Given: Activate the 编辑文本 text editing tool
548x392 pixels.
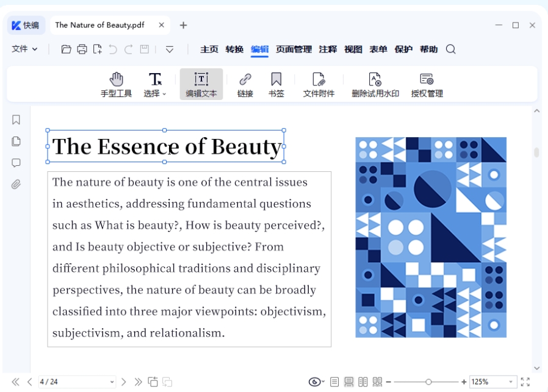Looking at the screenshot, I should point(201,84).
